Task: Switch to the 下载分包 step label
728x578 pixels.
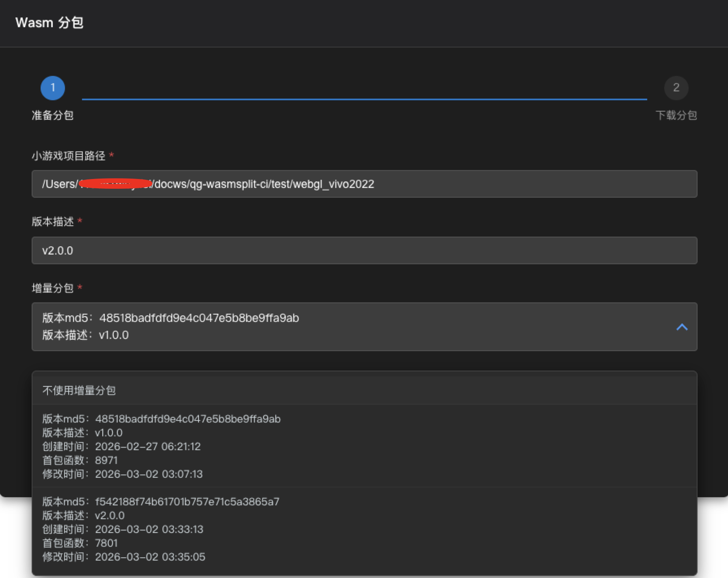Action: click(x=676, y=115)
